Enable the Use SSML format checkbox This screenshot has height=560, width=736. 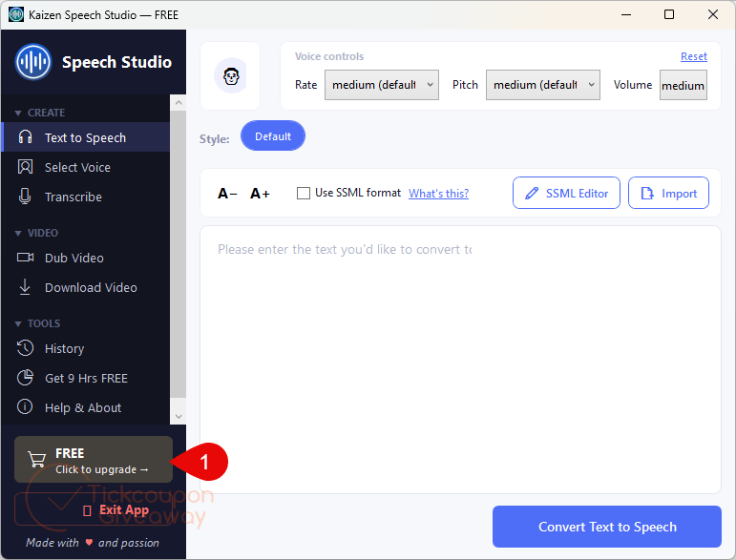pos(304,193)
